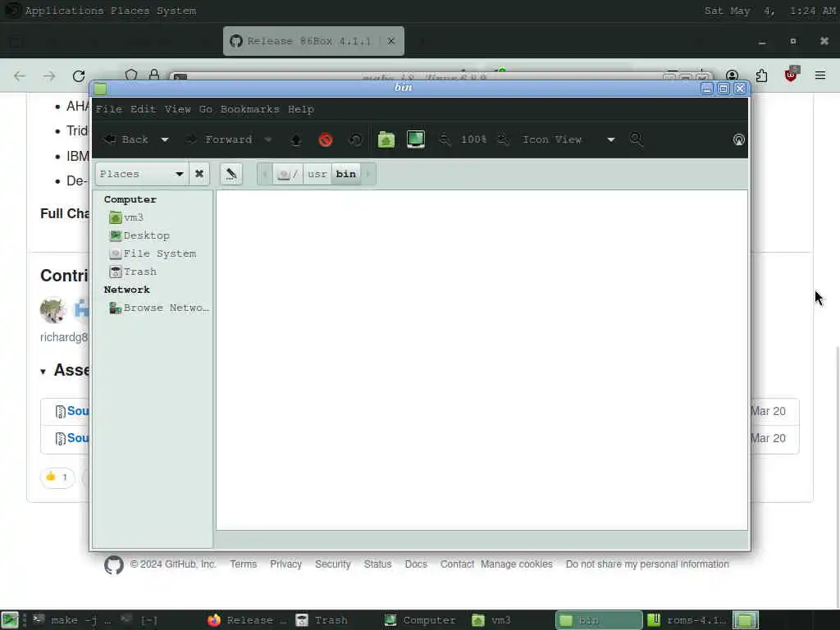Click the Forward navigation button
This screenshot has width=840, height=630.
[219, 139]
